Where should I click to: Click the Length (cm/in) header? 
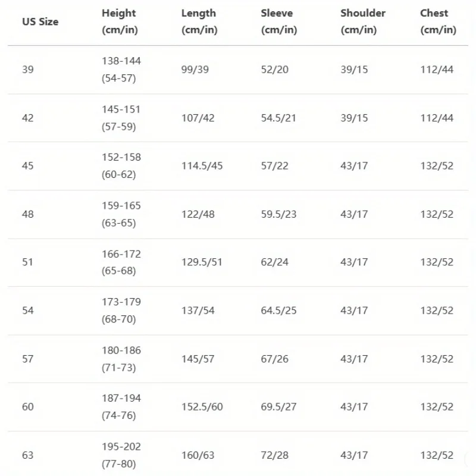[x=199, y=21]
